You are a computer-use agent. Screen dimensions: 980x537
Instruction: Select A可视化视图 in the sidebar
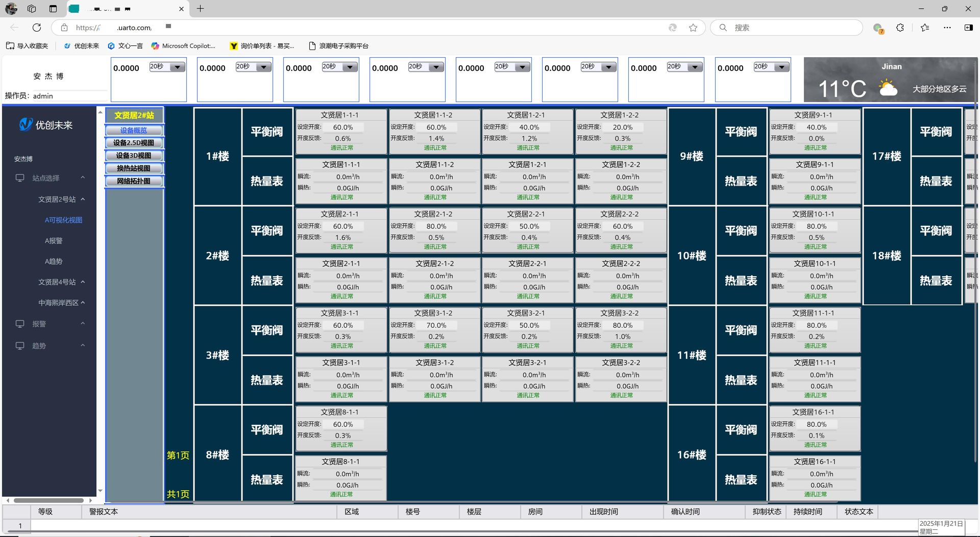coord(63,220)
